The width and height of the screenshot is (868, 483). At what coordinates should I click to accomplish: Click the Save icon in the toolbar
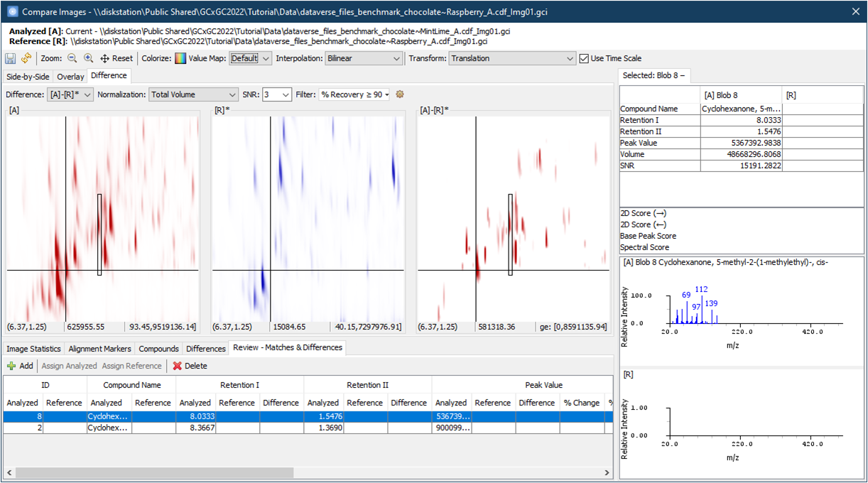pos(11,58)
